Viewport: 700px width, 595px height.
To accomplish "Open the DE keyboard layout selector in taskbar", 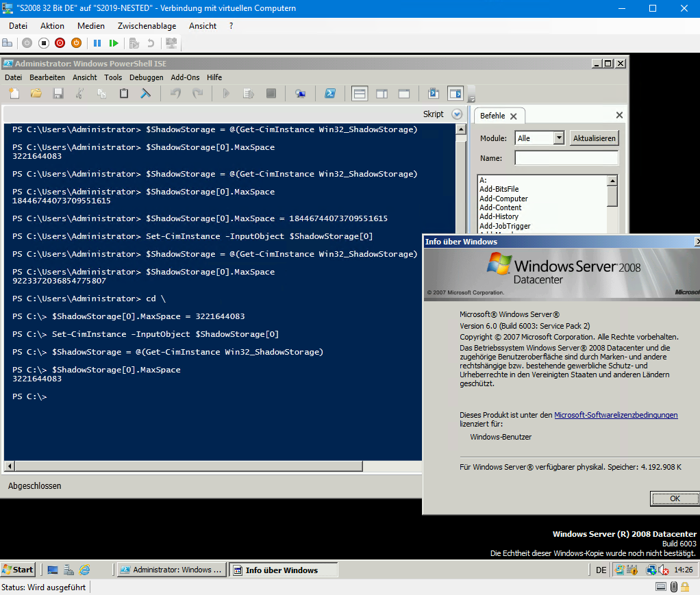I will (601, 570).
